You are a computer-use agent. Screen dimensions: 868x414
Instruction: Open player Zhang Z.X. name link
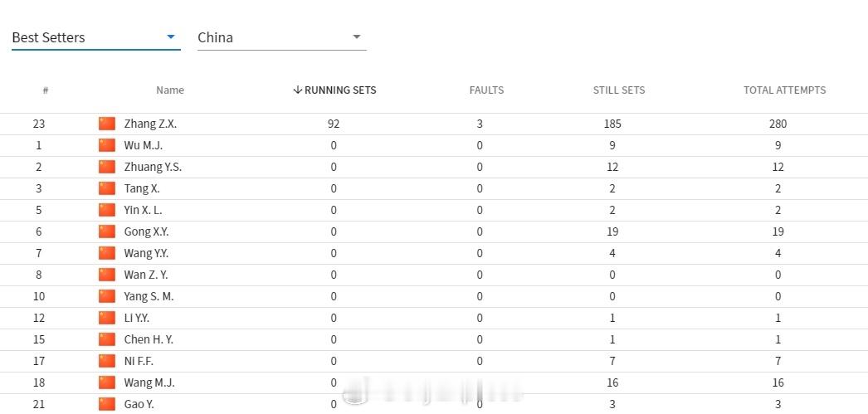[150, 124]
